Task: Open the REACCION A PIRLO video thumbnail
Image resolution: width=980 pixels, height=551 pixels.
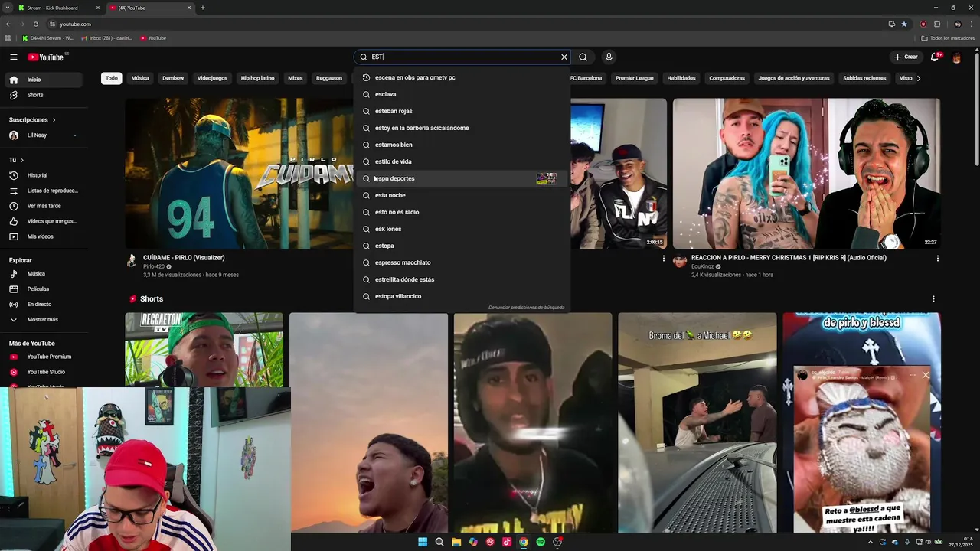Action: tap(806, 173)
